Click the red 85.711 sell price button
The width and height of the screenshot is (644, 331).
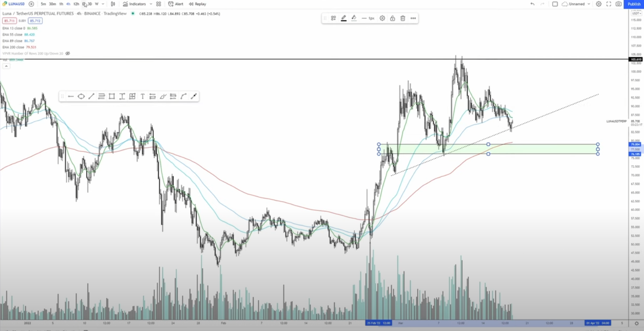[9, 21]
